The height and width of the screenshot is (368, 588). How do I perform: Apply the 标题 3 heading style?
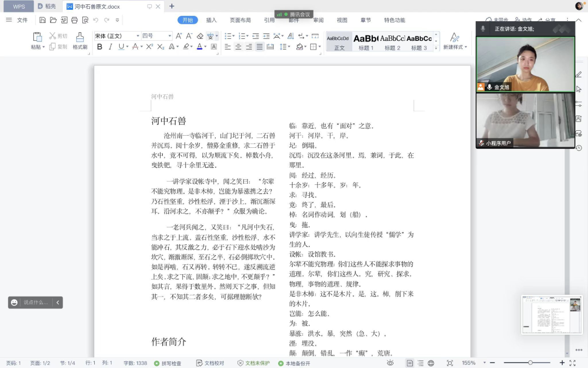419,41
